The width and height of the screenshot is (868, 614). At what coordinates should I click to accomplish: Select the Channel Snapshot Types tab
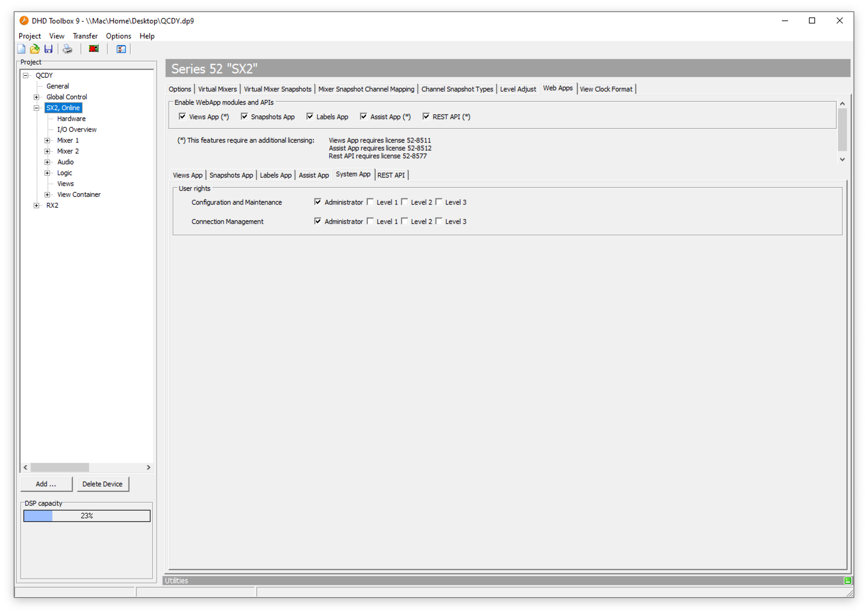click(457, 89)
